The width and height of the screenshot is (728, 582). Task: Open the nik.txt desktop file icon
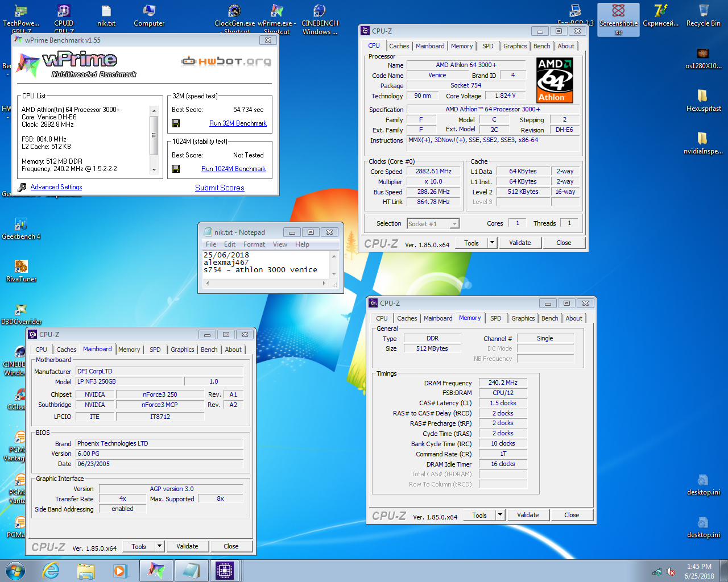point(106,16)
